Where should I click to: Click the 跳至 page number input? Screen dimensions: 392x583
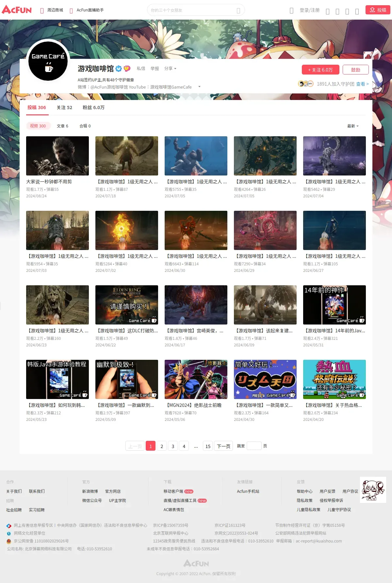click(254, 446)
